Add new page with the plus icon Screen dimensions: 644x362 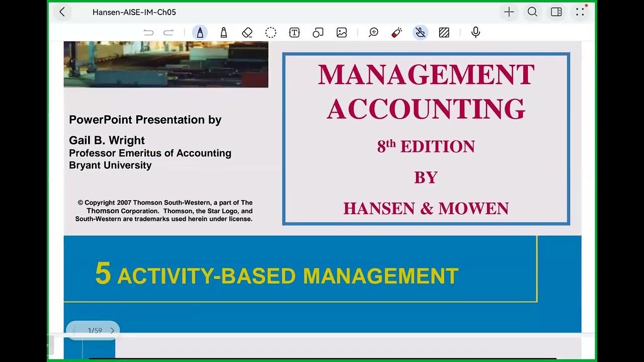pos(509,12)
